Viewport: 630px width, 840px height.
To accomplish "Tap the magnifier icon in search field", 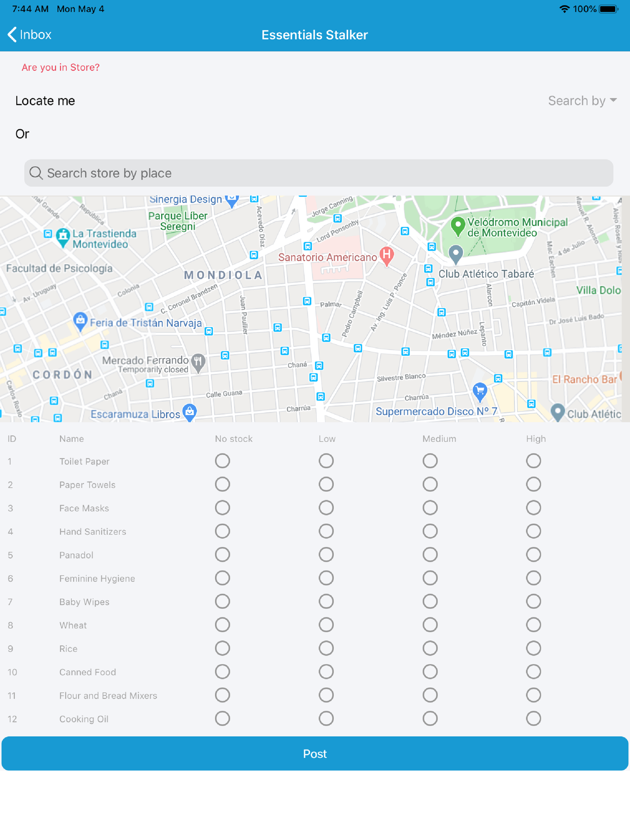I will click(36, 173).
